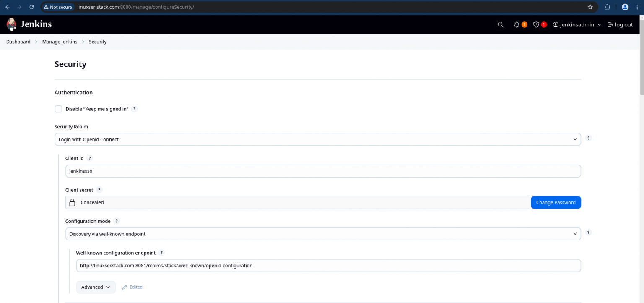Reload the page with browser refresh icon
Screen dimensions: 644x303
[32, 7]
